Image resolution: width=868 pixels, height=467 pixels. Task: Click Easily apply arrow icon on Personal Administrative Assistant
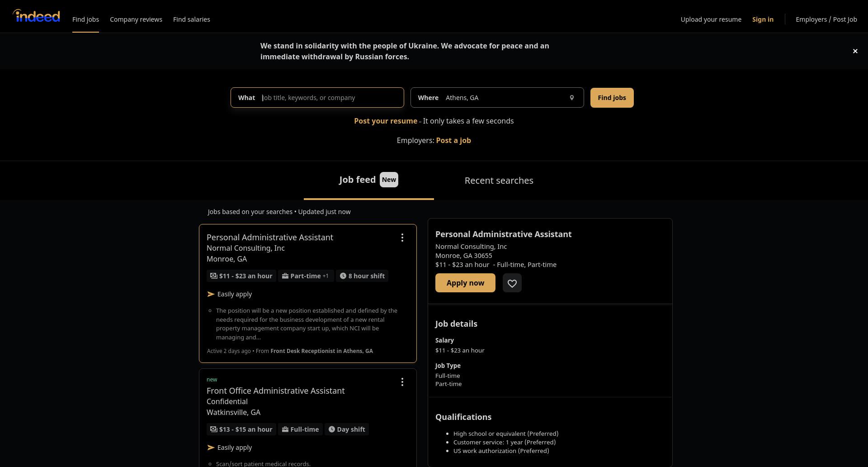click(211, 294)
